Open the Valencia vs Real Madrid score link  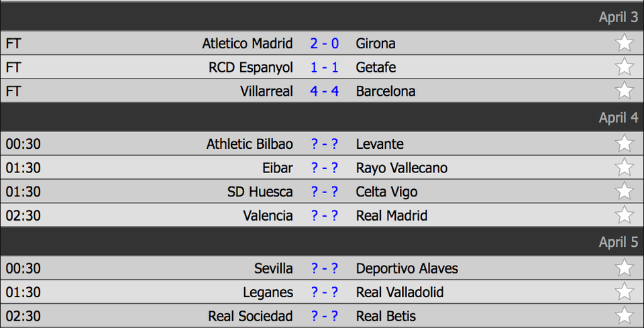325,215
